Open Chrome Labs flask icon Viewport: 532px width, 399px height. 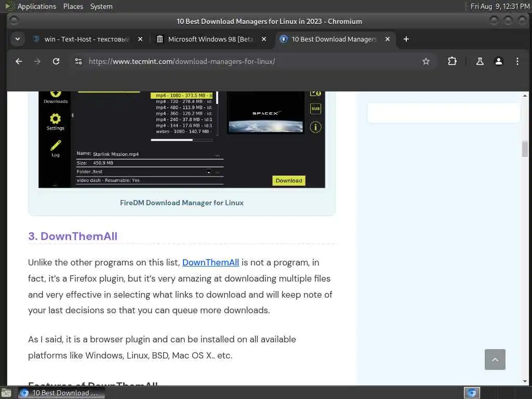tap(480, 61)
